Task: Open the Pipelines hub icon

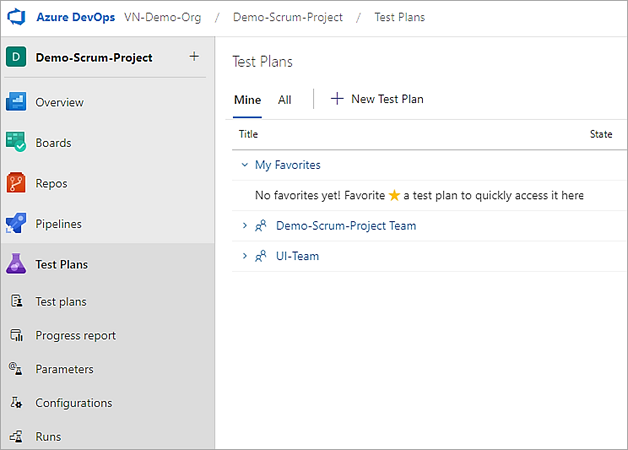Action: [x=17, y=224]
